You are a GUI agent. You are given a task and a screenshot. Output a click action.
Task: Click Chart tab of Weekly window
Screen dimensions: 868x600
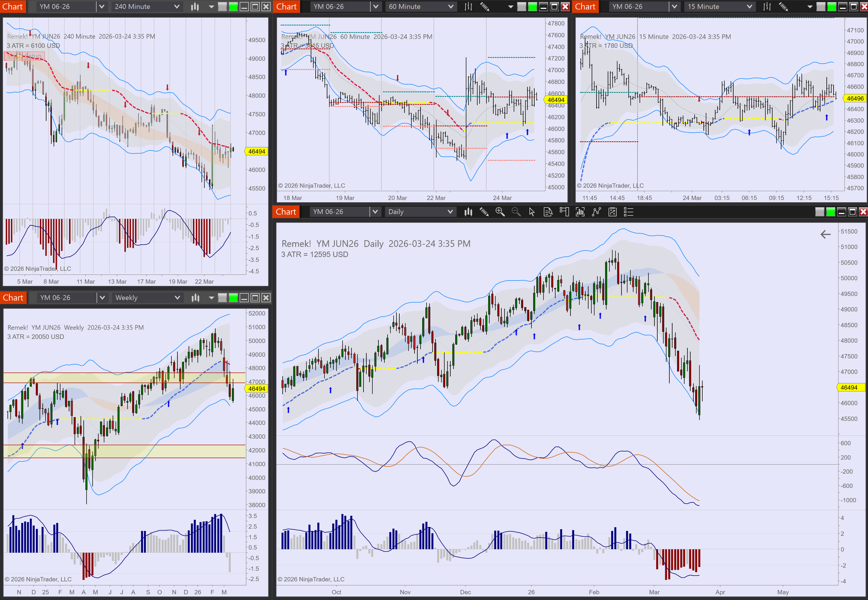point(13,298)
